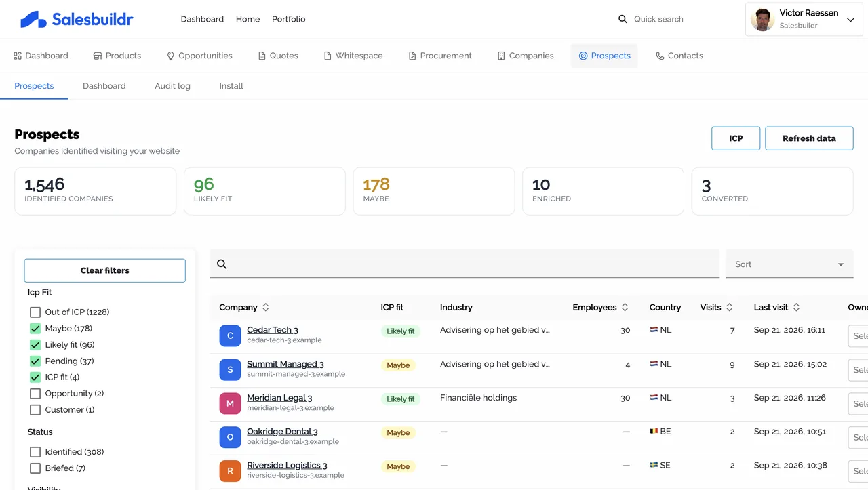Click the Salesbuildr logo
This screenshot has width=868, height=490.
point(77,19)
